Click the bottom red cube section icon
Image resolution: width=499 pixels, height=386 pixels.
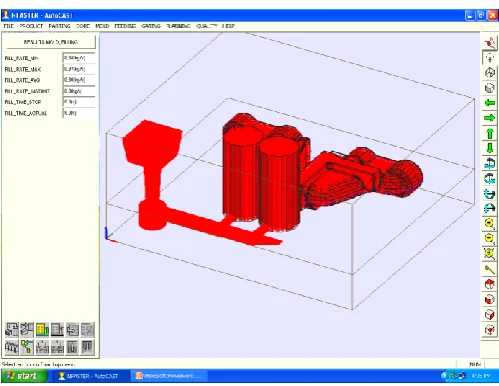[x=490, y=330]
